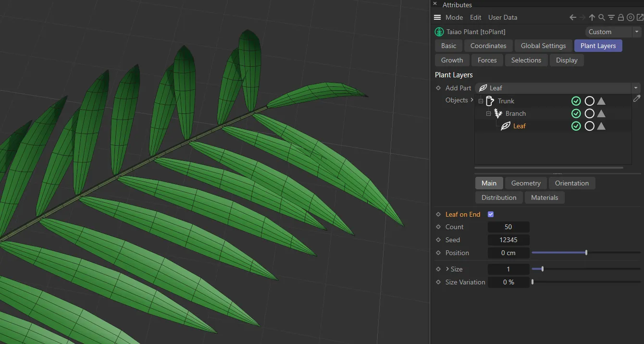Collapse the Trunk tree item

480,101
